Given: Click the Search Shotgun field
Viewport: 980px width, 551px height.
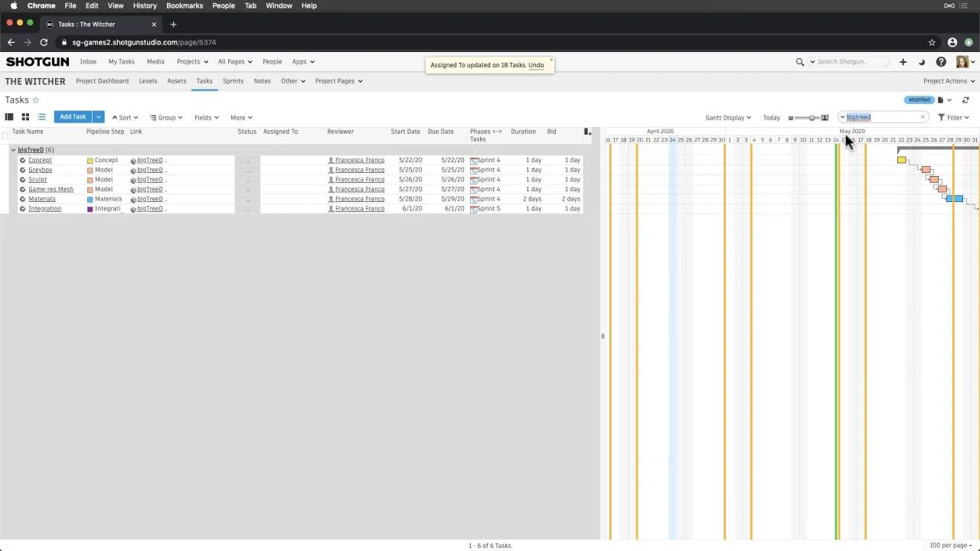Looking at the screenshot, I should click(850, 62).
